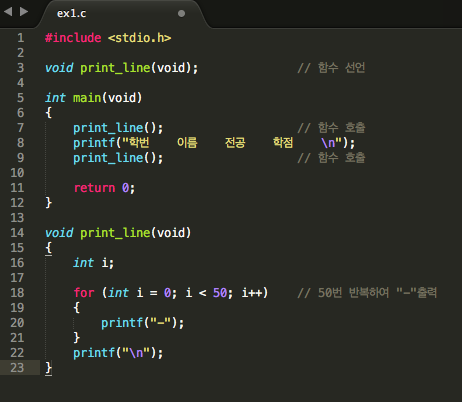The width and height of the screenshot is (462, 402).
Task: Click the closing brace on line 21
Action: 77,338
